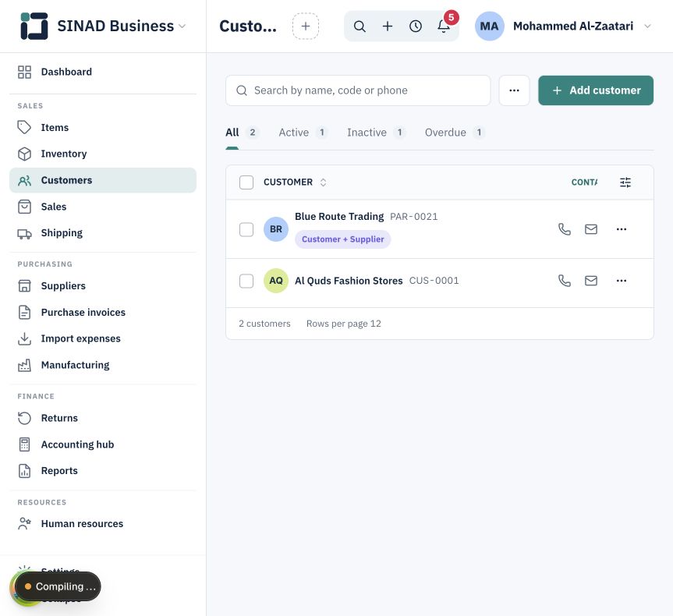
Task: Call Al Quds Fashion Stores phone icon
Action: [x=565, y=281]
